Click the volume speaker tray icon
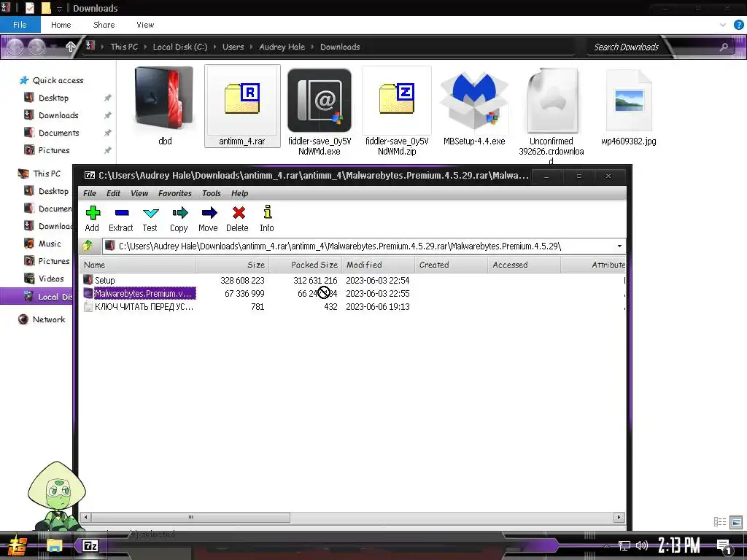The height and width of the screenshot is (560, 747). [x=642, y=545]
